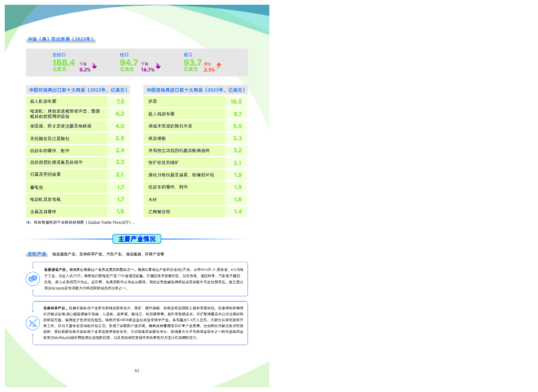Click the row 自动数据处理设备及其部件
Viewport: 538px width, 392px height.
(x=78, y=162)
